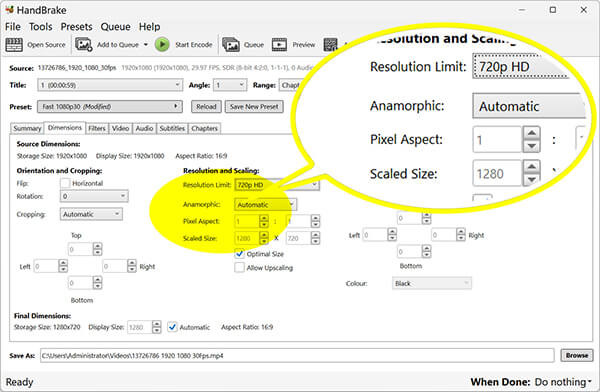The height and width of the screenshot is (392, 600).
Task: Open the Preview toolbar icon
Action: 279,45
